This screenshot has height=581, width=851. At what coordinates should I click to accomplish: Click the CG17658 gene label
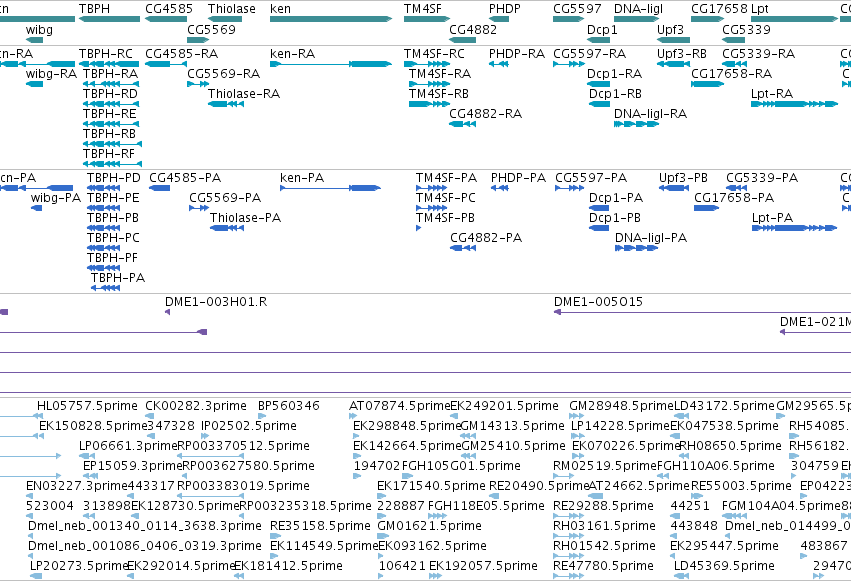(x=719, y=9)
